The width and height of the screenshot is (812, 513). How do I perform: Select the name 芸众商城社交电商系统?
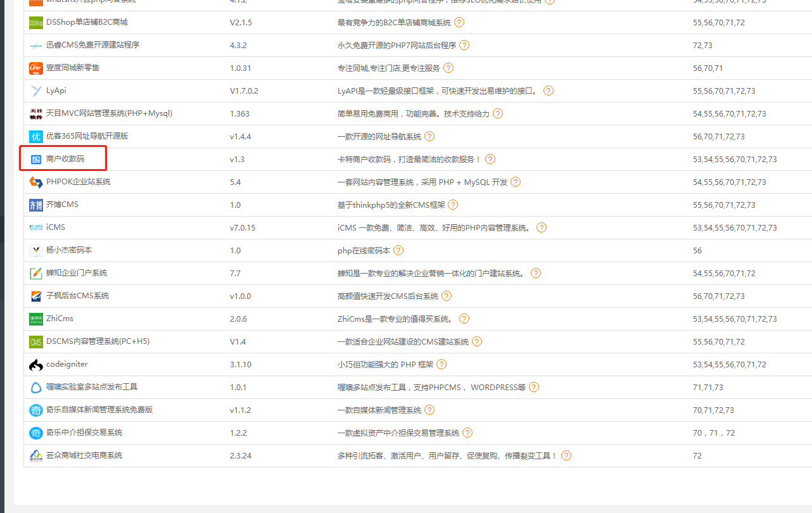point(84,455)
